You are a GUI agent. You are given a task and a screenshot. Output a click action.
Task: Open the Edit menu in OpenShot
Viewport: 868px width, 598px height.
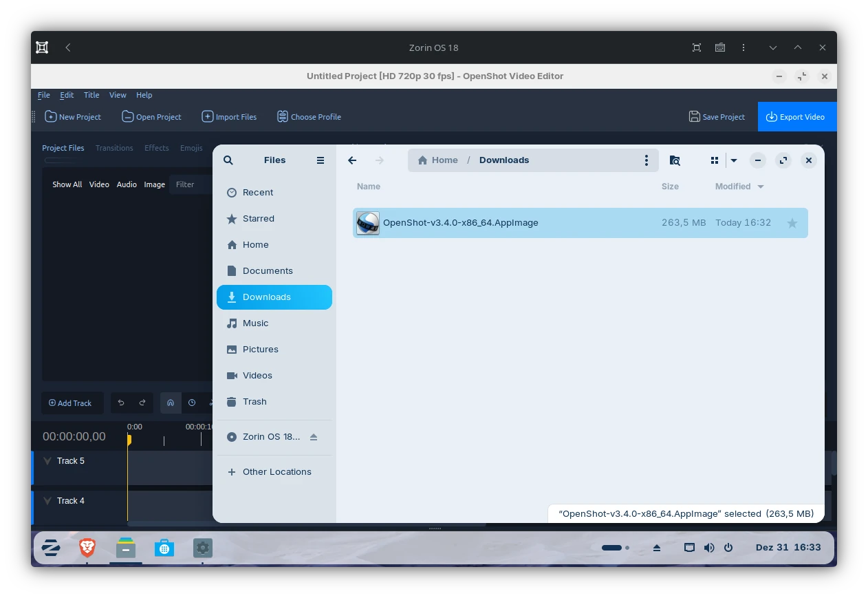(66, 95)
